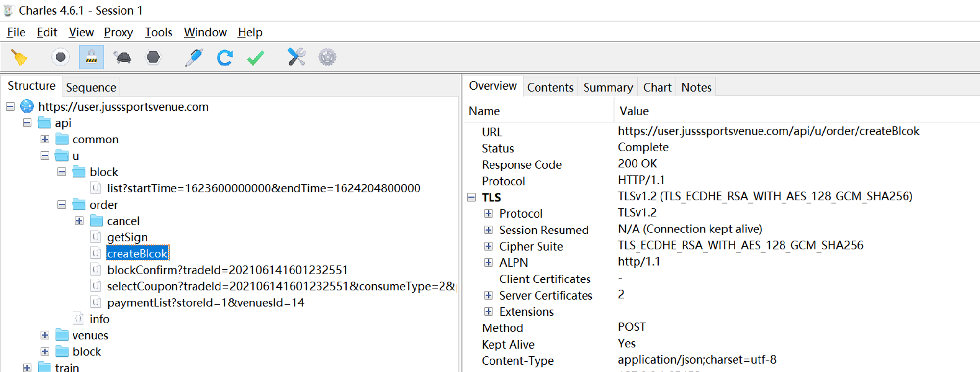Image resolution: width=980 pixels, height=372 pixels.
Task: Open the Proxy menu
Action: [x=119, y=32]
